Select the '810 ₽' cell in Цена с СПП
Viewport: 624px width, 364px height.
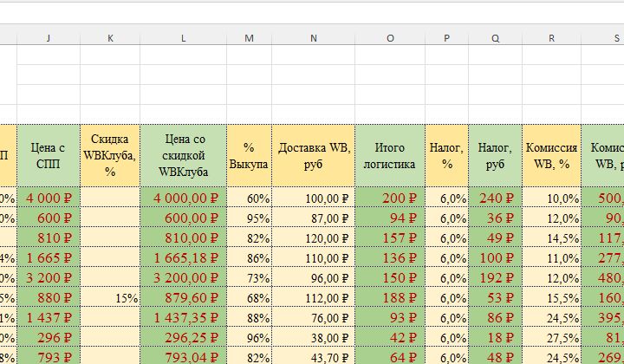49,237
